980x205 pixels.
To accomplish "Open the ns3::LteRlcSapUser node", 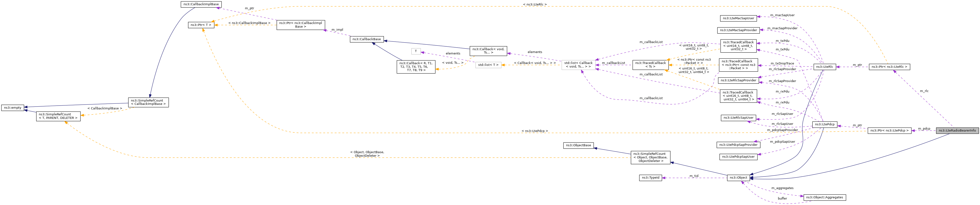I will coord(738,118).
